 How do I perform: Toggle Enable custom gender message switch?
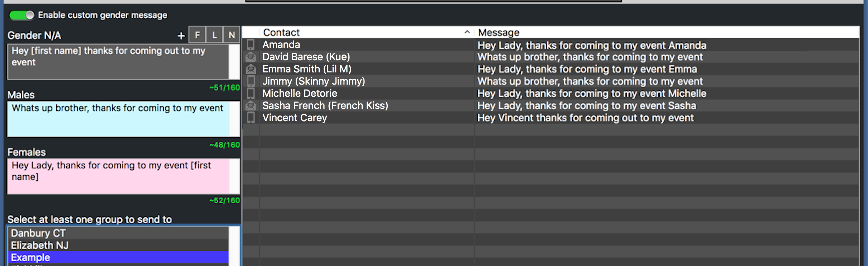[22, 15]
